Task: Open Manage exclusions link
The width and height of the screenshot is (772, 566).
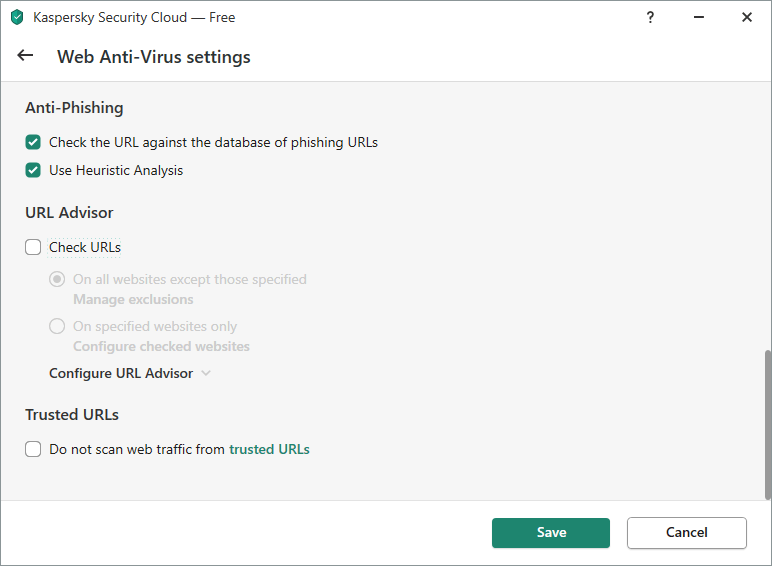Action: pos(133,299)
